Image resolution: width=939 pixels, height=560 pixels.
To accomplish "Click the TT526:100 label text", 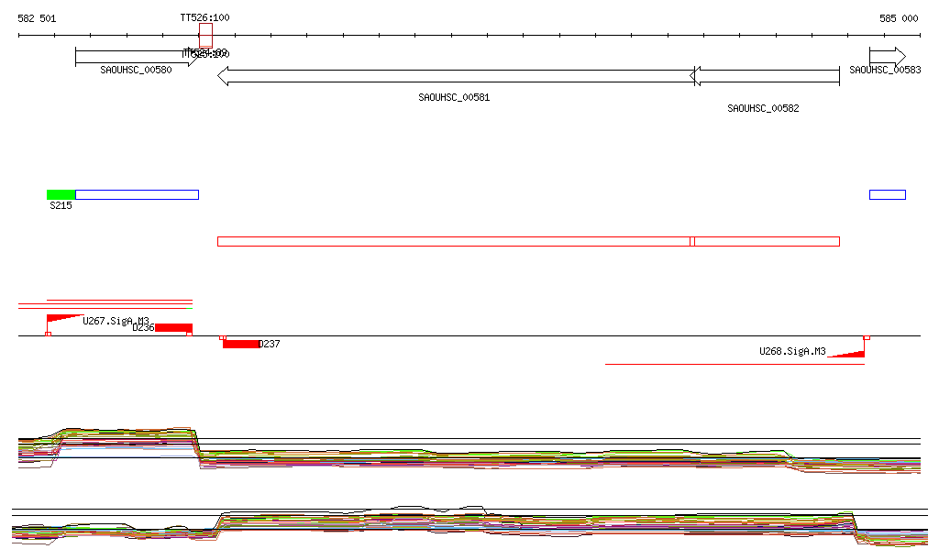I will click(204, 18).
